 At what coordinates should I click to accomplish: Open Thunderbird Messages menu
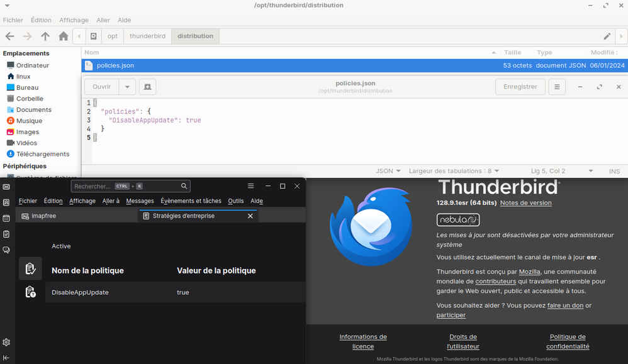(x=140, y=201)
